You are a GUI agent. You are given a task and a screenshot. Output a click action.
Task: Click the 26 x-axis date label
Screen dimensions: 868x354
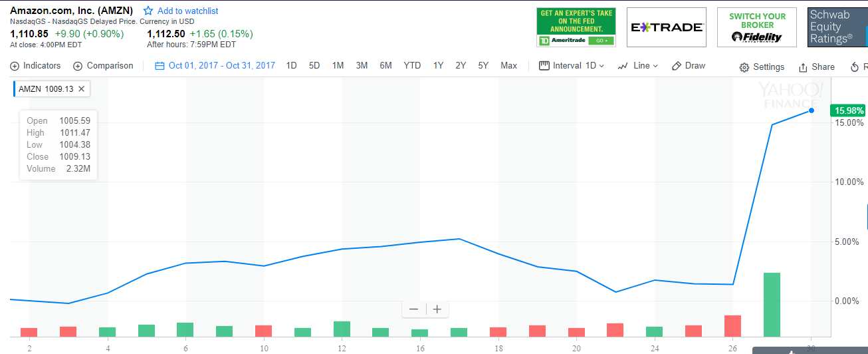[x=733, y=348]
